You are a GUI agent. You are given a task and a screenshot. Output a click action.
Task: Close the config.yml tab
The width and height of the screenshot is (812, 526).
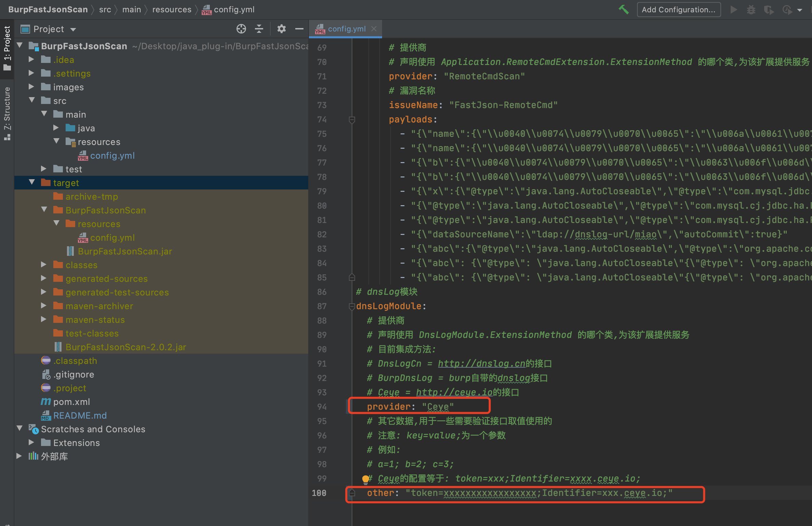pos(374,29)
